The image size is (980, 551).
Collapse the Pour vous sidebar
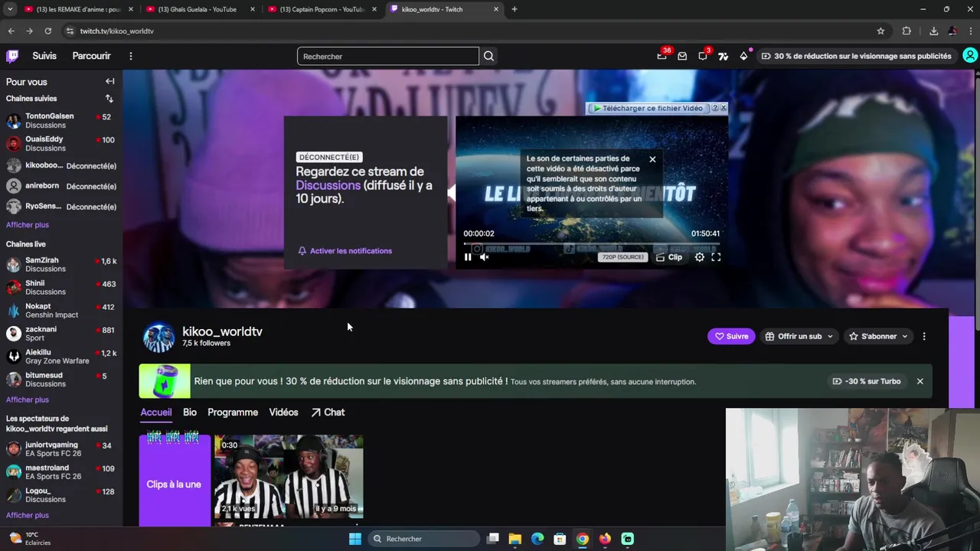point(110,81)
